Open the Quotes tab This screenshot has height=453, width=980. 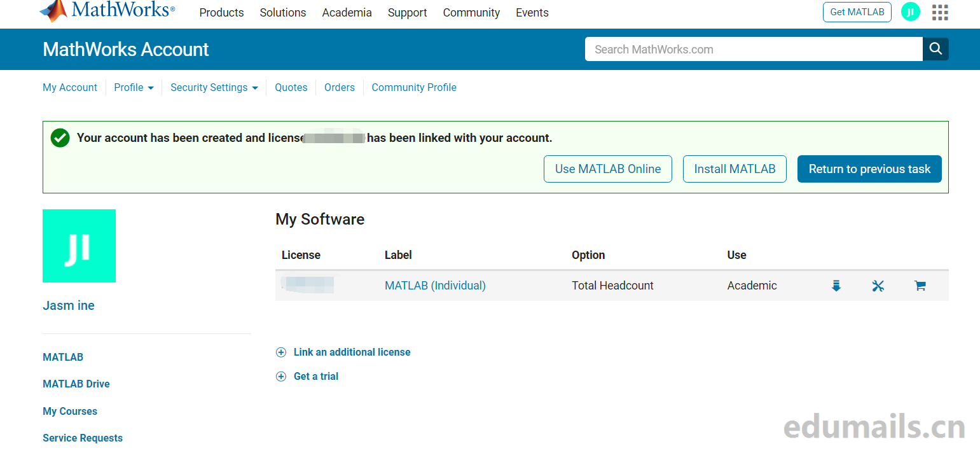point(291,88)
